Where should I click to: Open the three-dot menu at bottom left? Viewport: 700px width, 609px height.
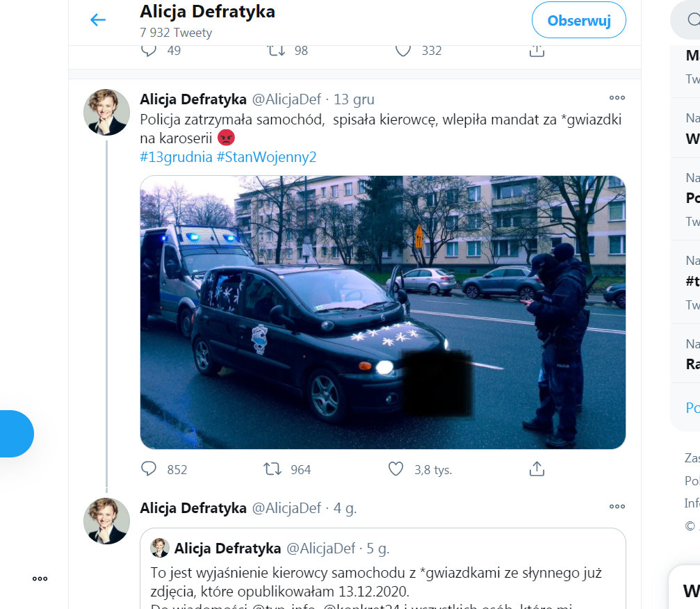click(40, 578)
